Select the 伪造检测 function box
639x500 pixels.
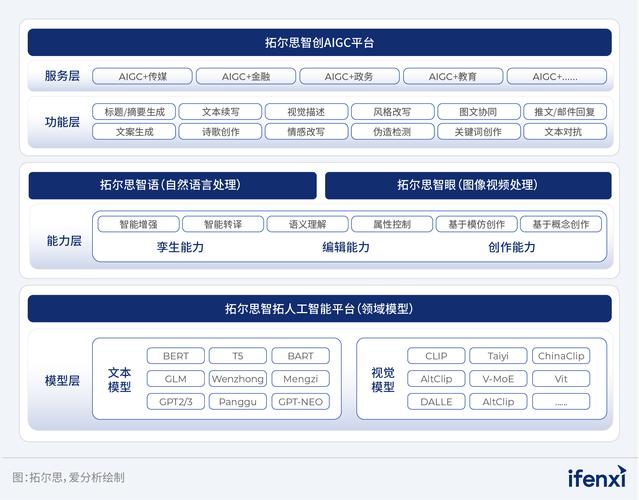point(392,132)
